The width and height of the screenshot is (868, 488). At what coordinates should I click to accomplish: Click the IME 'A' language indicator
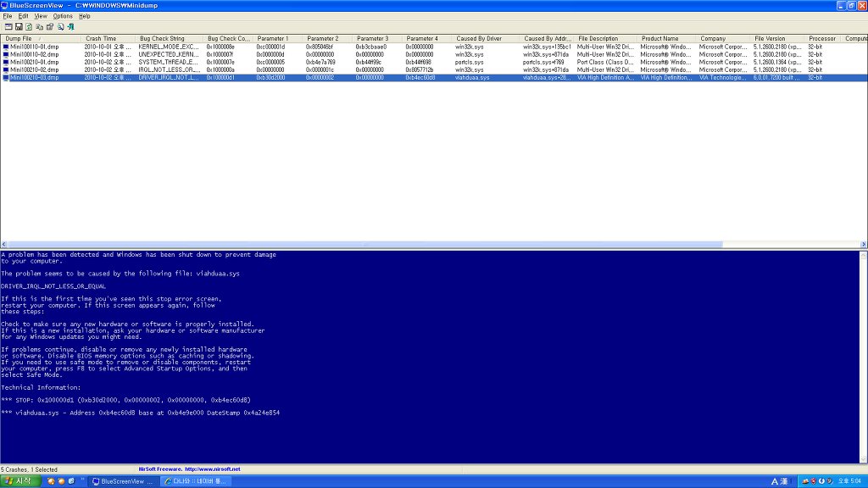775,481
